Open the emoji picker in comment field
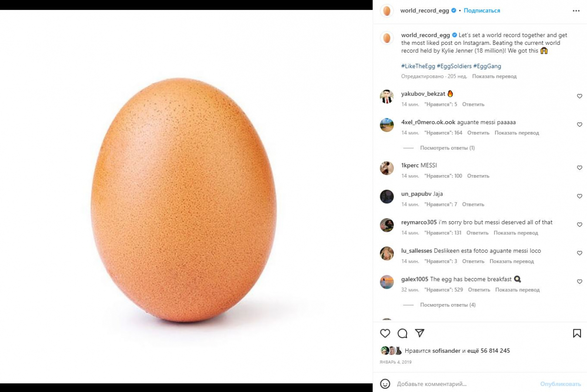 point(385,384)
